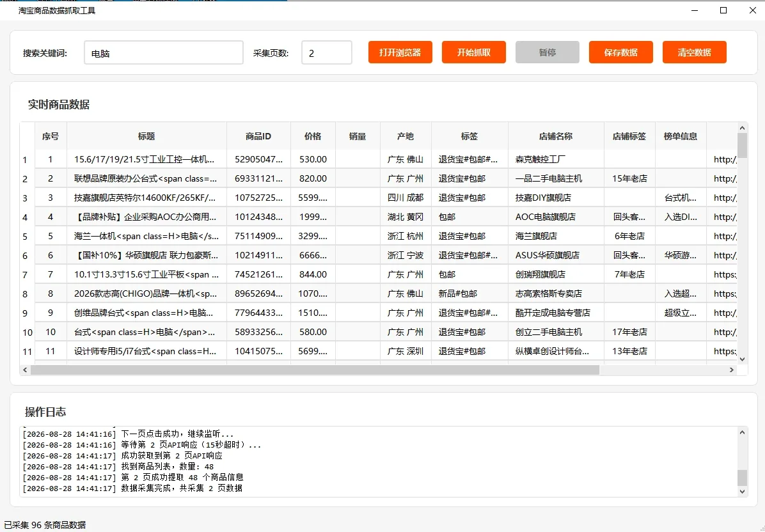The image size is (765, 532).
Task: Select title cell 联想品牌原装办公台式
Action: pyautogui.click(x=147, y=178)
